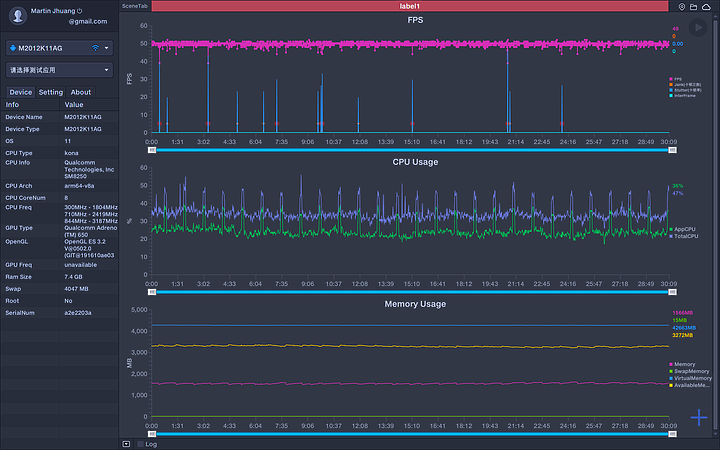
Task: Select the Device Name row
Action: pyautogui.click(x=59, y=117)
